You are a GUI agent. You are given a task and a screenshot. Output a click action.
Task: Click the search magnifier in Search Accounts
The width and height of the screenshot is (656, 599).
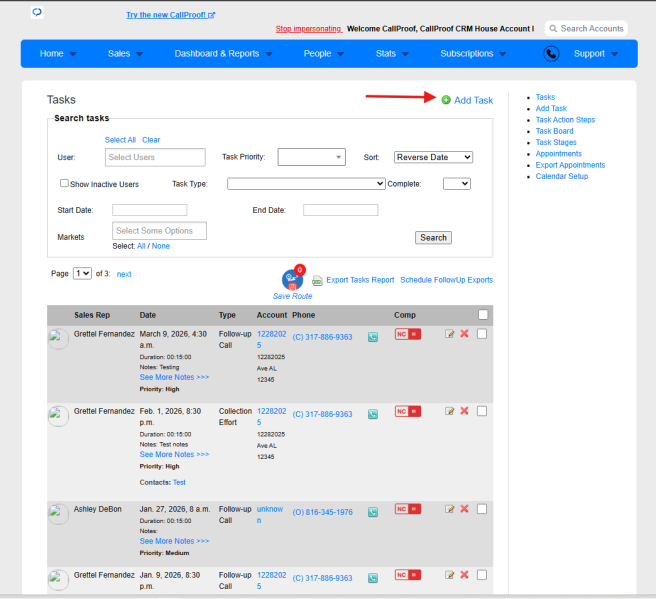(x=553, y=28)
